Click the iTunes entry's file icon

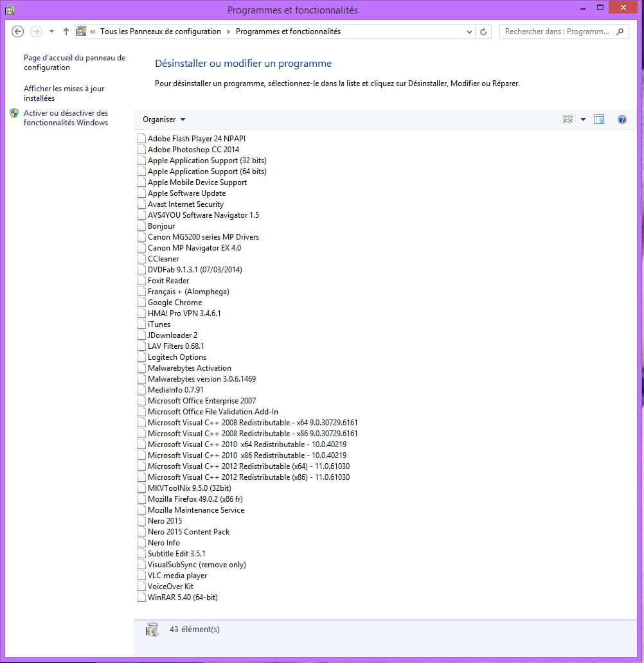click(x=142, y=324)
